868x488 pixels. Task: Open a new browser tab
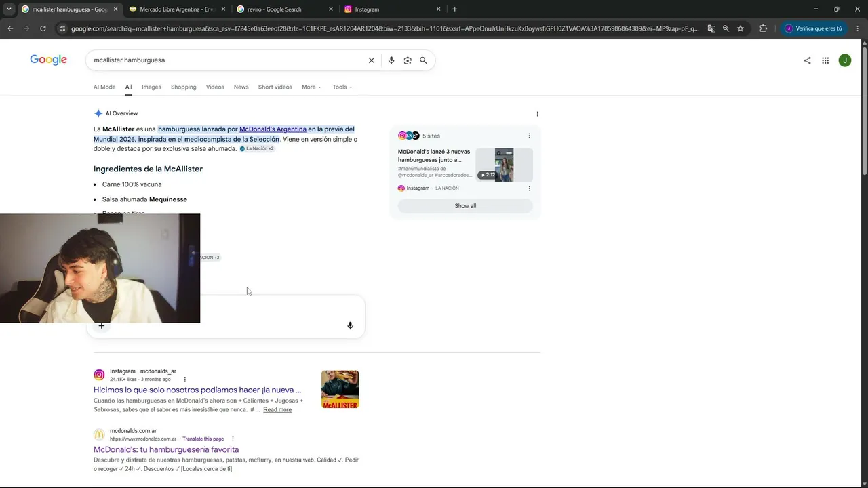tap(454, 9)
